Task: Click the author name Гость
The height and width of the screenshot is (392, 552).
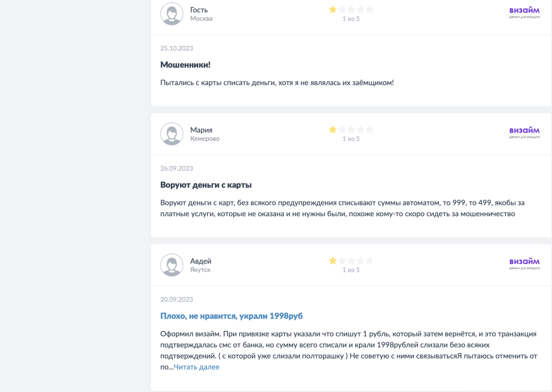Action: click(x=199, y=10)
